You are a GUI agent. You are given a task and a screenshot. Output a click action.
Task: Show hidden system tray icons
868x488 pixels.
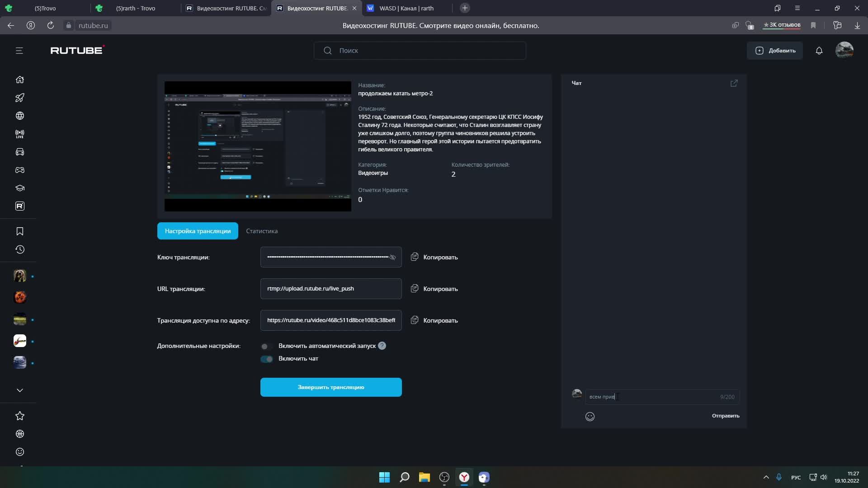(x=766, y=477)
